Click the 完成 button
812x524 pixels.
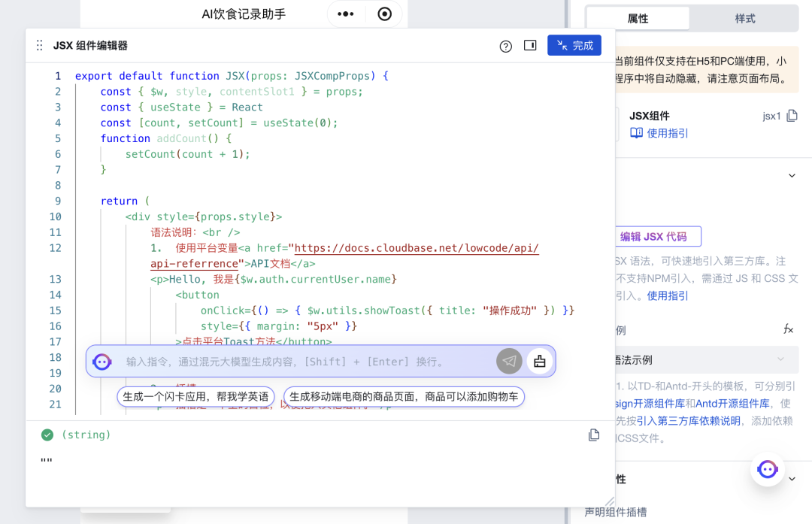[574, 46]
